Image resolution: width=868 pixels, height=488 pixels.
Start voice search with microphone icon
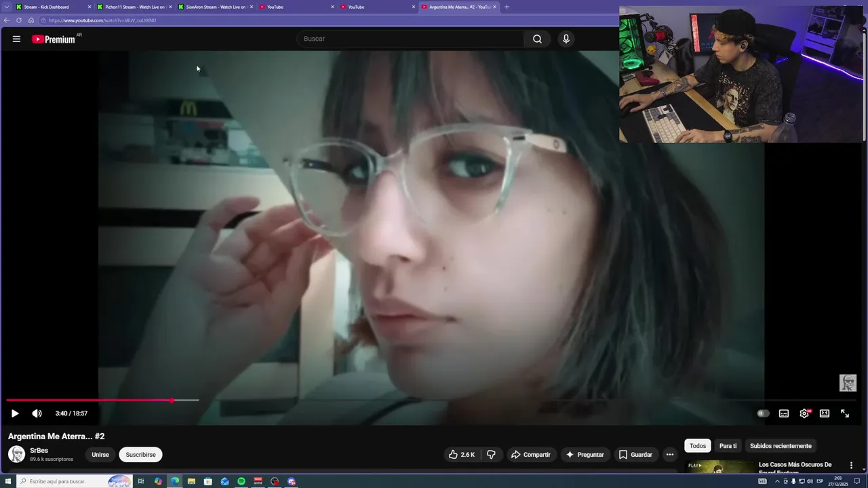566,39
